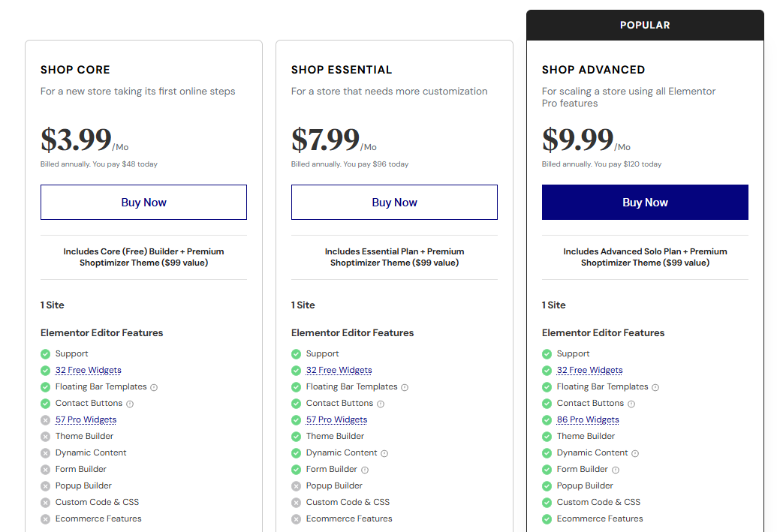Click the gray X icon beside Custom Code & CSS in Shop Essential
This screenshot has width=777, height=532.
[296, 502]
